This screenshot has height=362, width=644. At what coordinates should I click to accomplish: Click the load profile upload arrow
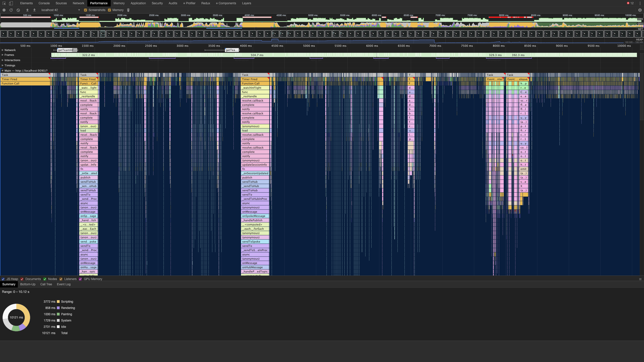click(27, 10)
